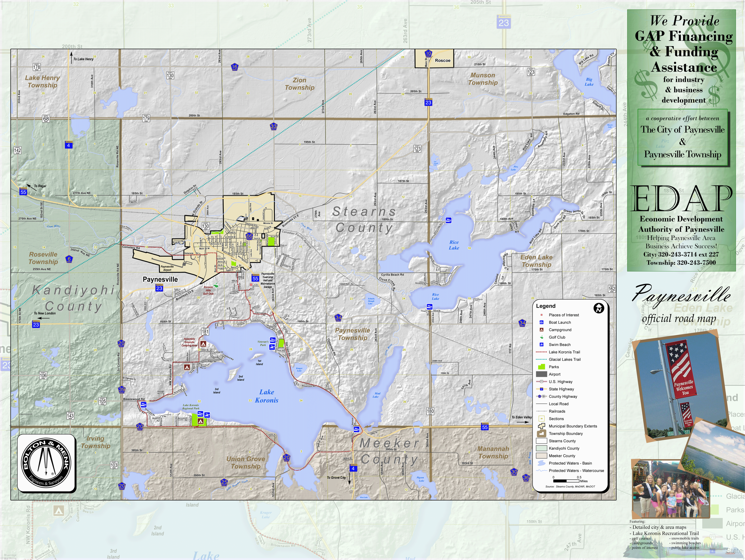
Task: Click the 'To Lake Henry' direction label
Action: [x=84, y=59]
